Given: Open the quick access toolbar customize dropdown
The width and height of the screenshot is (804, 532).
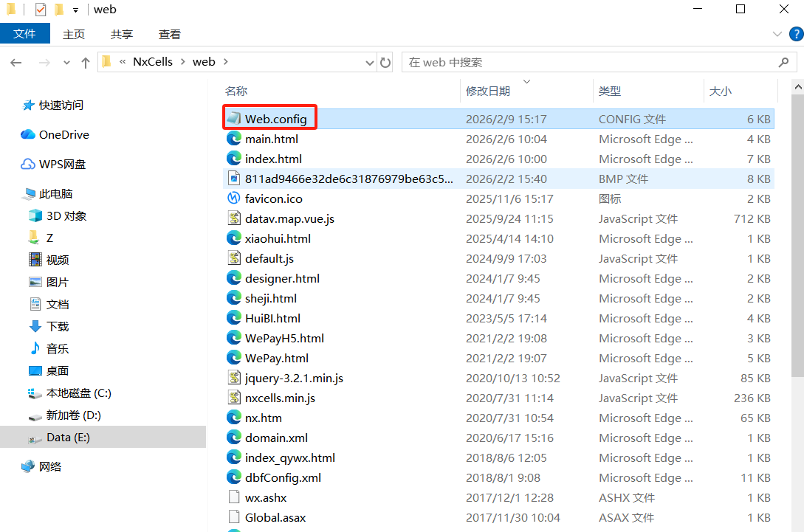Looking at the screenshot, I should pyautogui.click(x=75, y=10).
